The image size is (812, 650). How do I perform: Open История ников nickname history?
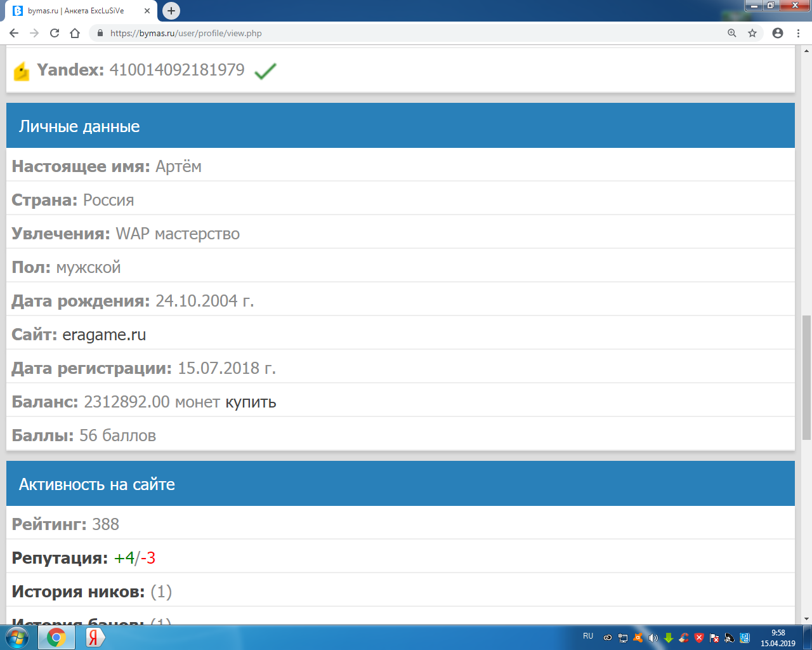(x=78, y=592)
